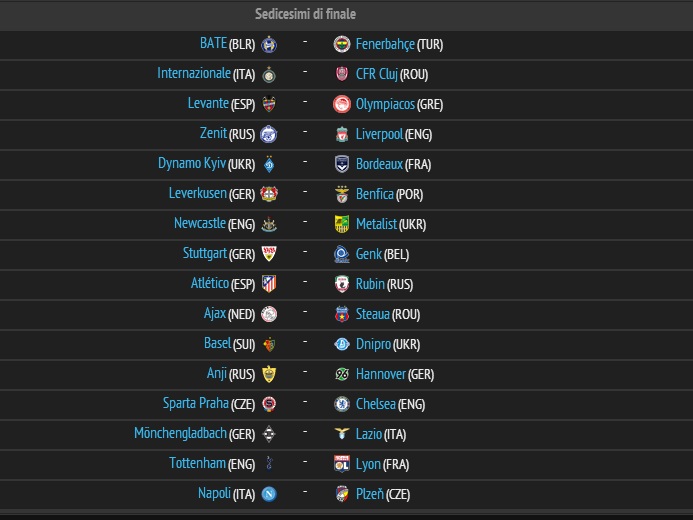
Task: Click the Napoli club crest
Action: pos(268,494)
